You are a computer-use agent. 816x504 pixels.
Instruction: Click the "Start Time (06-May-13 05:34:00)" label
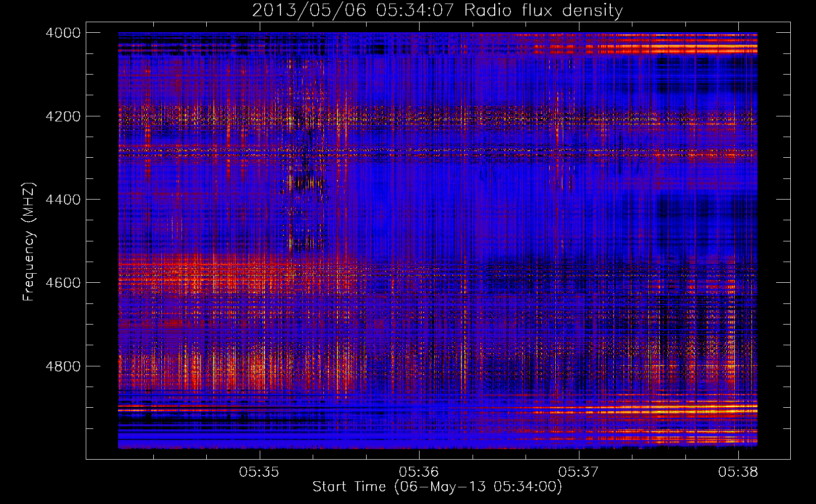click(437, 487)
